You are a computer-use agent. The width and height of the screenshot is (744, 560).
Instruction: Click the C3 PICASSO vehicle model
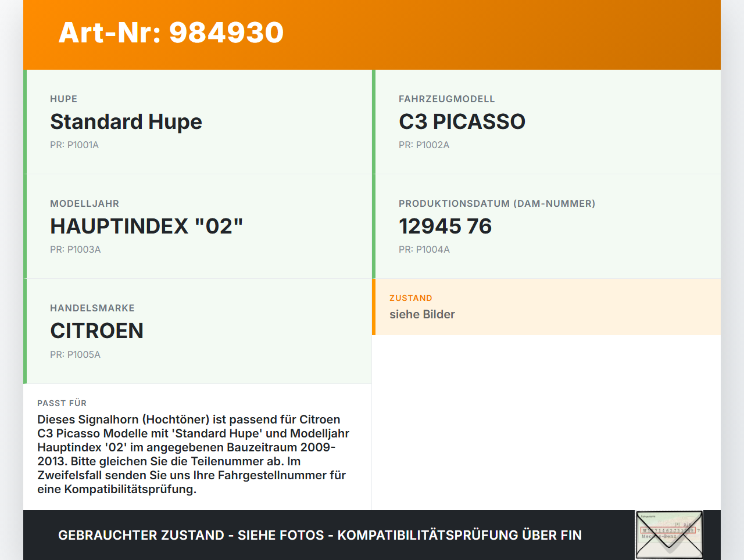[x=462, y=122]
